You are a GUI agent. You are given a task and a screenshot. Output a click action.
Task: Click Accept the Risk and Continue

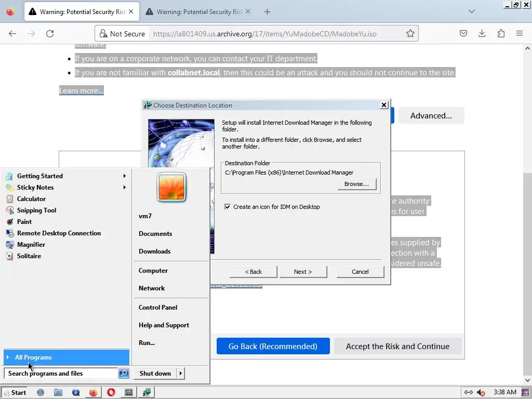coord(397,346)
